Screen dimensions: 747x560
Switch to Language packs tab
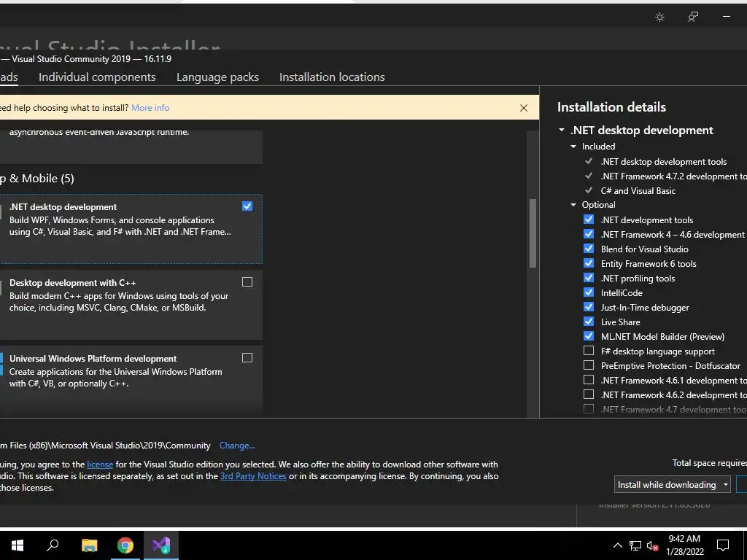click(x=217, y=77)
